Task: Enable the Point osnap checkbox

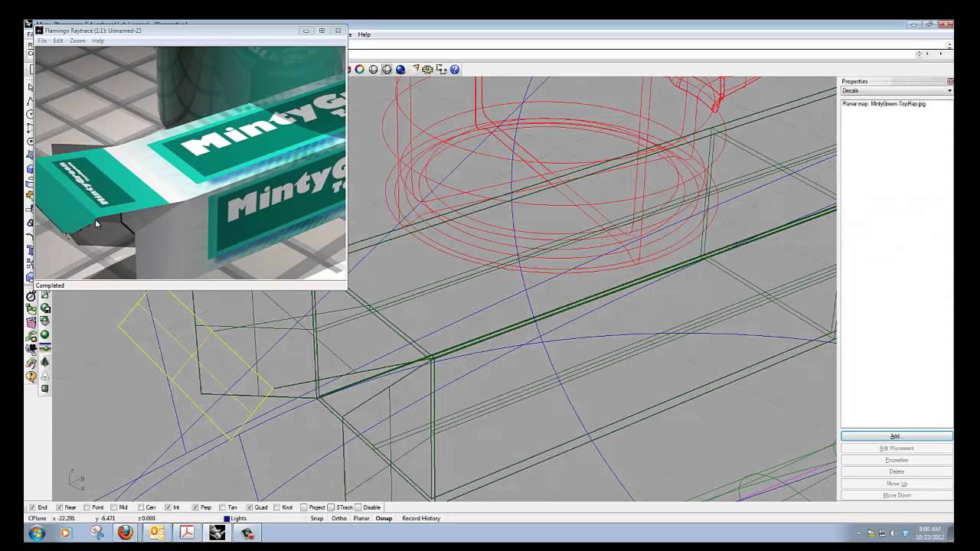Action: [x=87, y=507]
